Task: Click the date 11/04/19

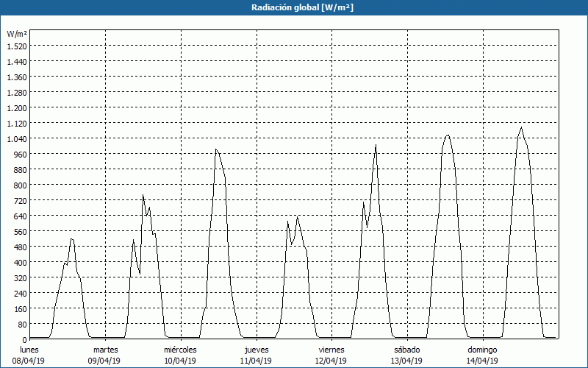Action: click(256, 361)
